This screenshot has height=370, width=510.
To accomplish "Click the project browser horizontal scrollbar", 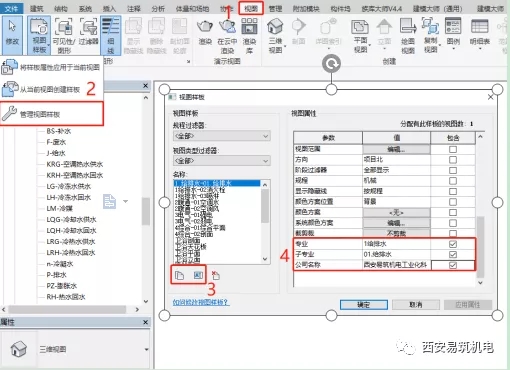I will tap(67, 309).
